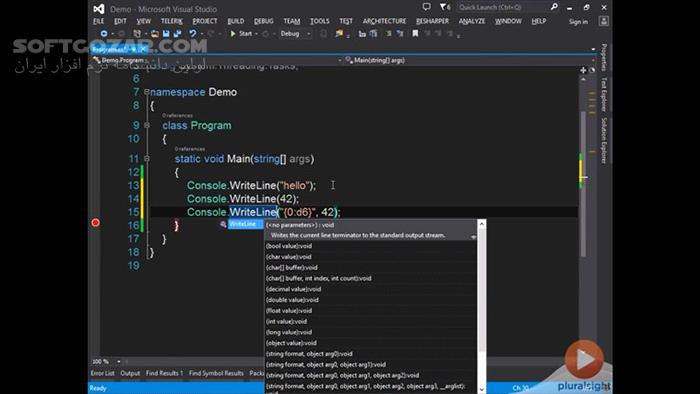Click the Navigate Backward toolbar icon
Image resolution: width=700 pixels, height=394 pixels.
click(x=104, y=33)
